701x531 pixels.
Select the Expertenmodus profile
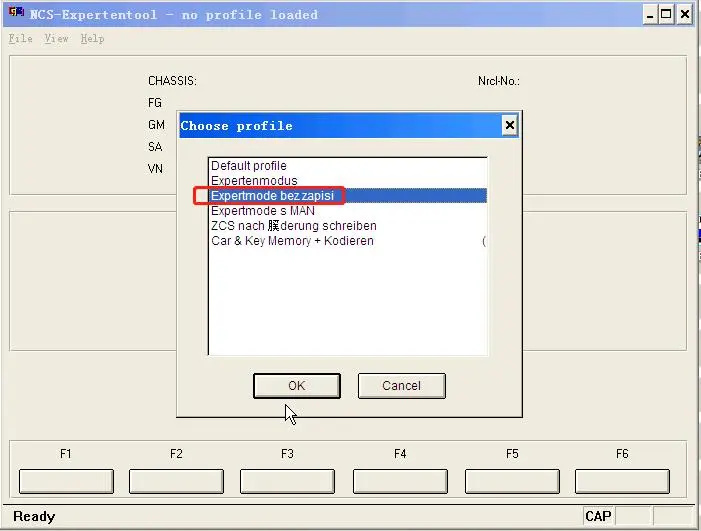(348, 181)
